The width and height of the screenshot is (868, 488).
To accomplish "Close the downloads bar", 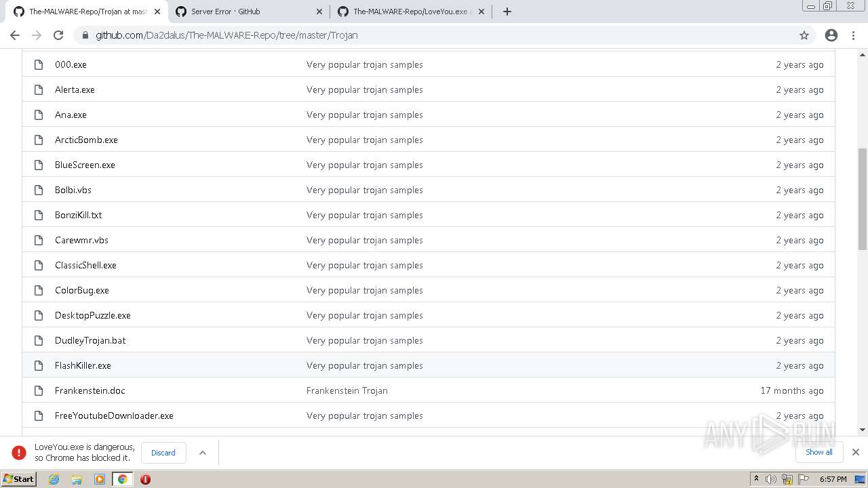I will click(x=856, y=452).
